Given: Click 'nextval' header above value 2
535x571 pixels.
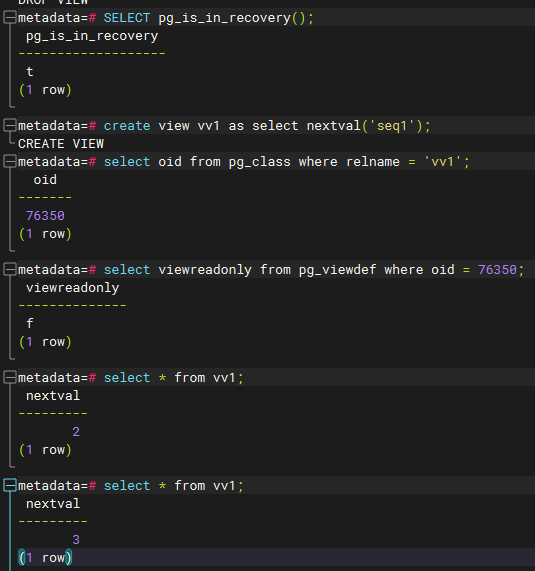Looking at the screenshot, I should click(53, 396).
